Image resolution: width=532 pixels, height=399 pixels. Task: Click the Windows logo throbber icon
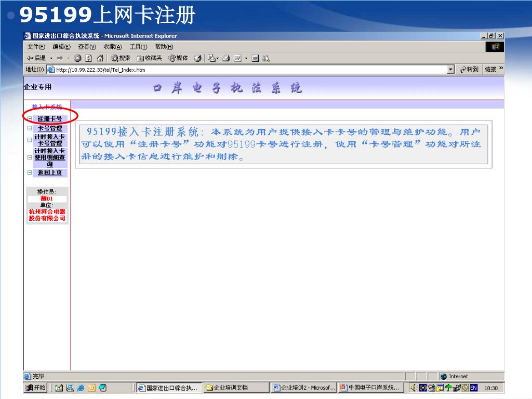[x=495, y=47]
